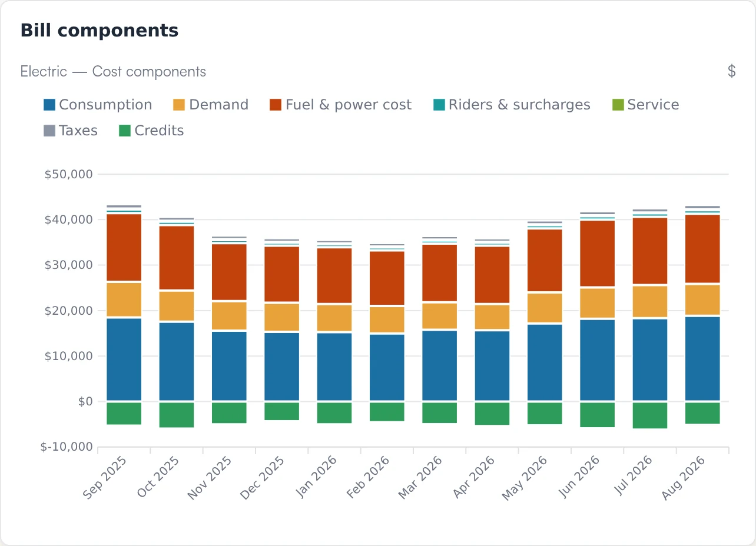Click the Apr 2026 green Credits segment
This screenshot has width=756, height=546.
[492, 414]
